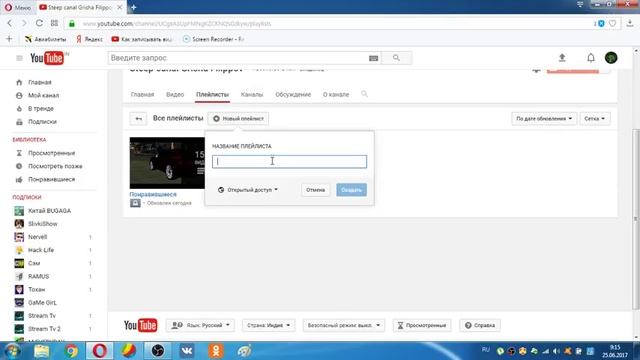Go to Главная in the sidebar

coord(40,82)
